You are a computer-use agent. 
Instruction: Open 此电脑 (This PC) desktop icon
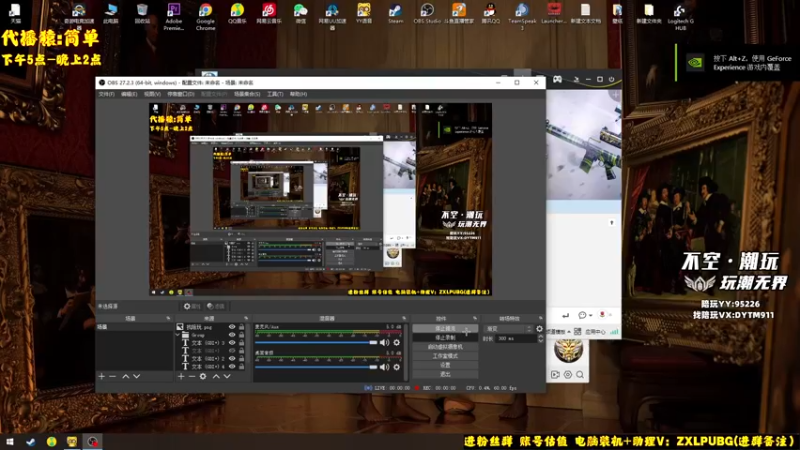pyautogui.click(x=111, y=13)
